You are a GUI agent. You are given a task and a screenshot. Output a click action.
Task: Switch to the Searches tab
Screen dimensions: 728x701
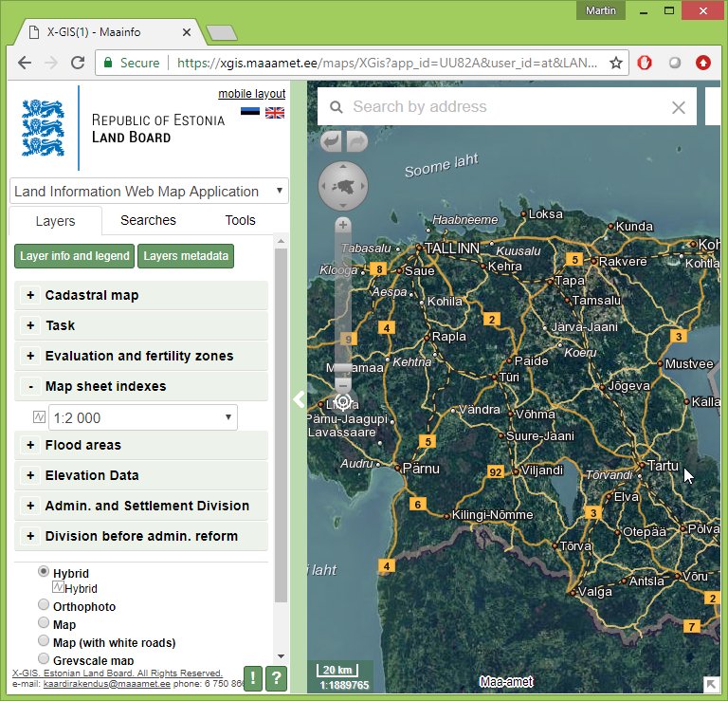pyautogui.click(x=148, y=220)
